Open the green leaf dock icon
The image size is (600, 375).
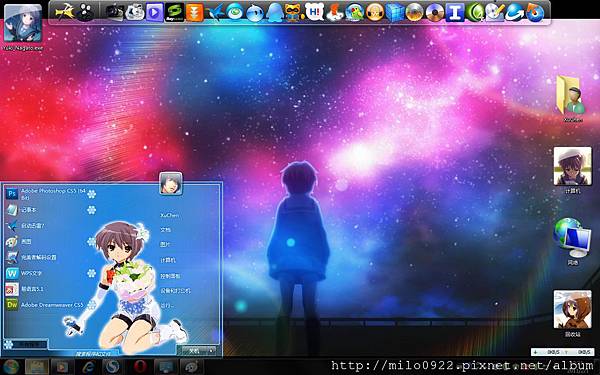click(x=474, y=12)
